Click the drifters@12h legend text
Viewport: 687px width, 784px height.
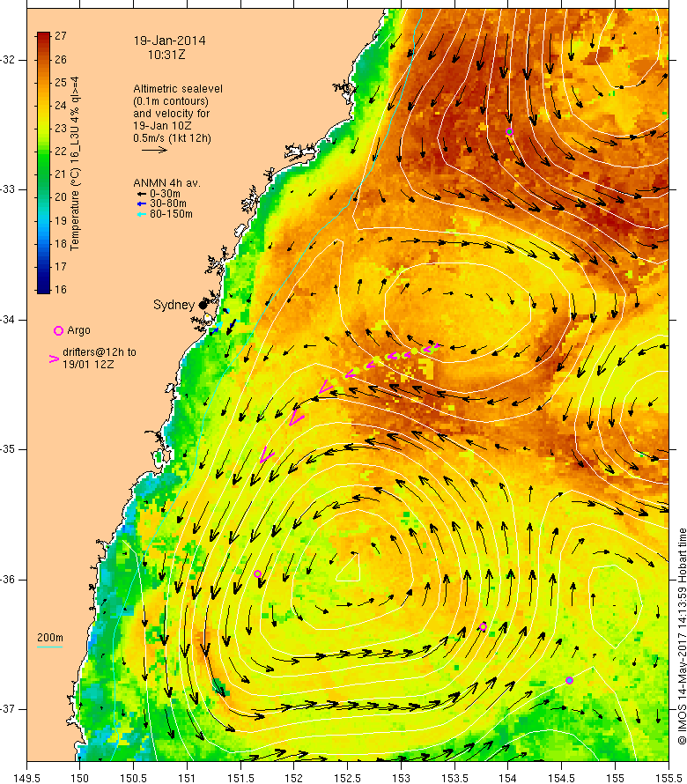click(99, 359)
